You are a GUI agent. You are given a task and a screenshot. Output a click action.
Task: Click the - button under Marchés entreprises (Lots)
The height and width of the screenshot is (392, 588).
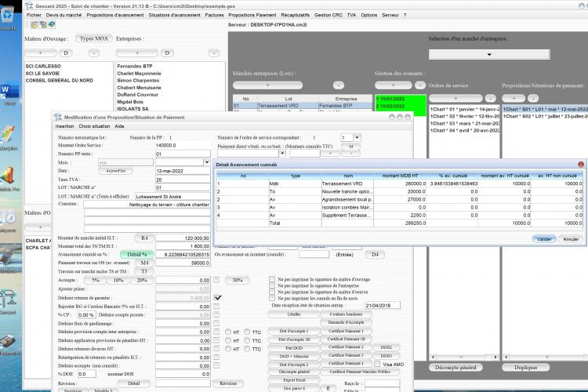tap(338, 85)
